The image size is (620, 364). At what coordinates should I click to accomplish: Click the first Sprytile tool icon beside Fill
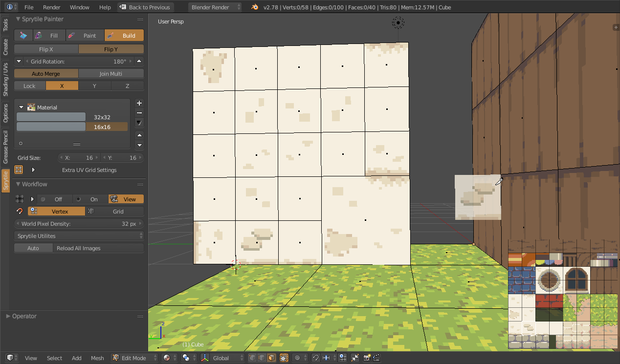[x=23, y=36]
